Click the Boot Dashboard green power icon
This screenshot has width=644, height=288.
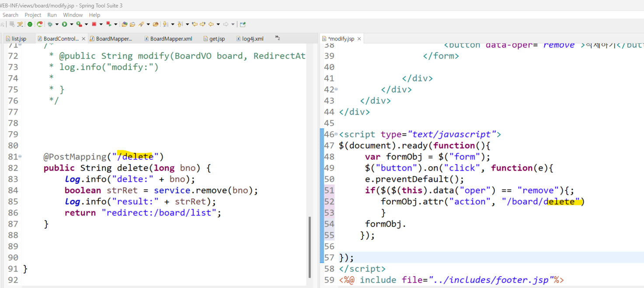point(30,24)
